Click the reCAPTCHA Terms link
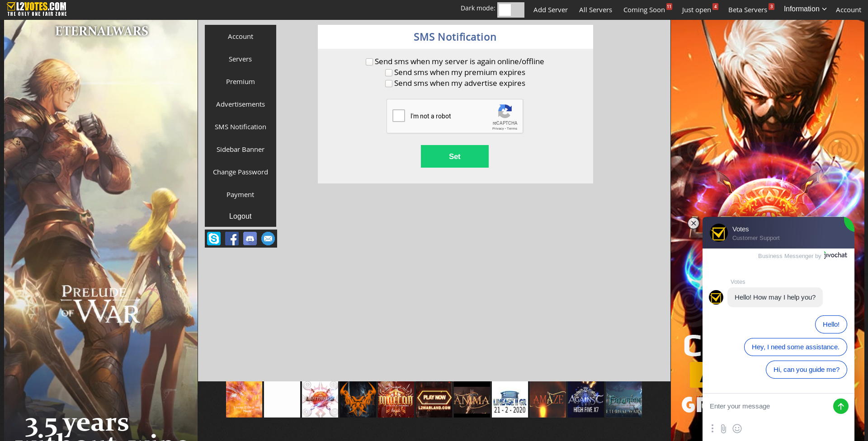Viewport: 868px width, 441px height. [x=512, y=129]
